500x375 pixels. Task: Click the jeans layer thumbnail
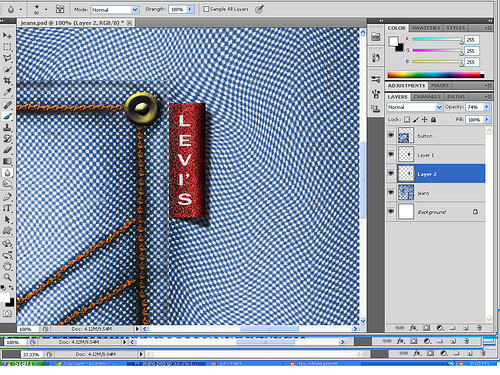click(406, 192)
